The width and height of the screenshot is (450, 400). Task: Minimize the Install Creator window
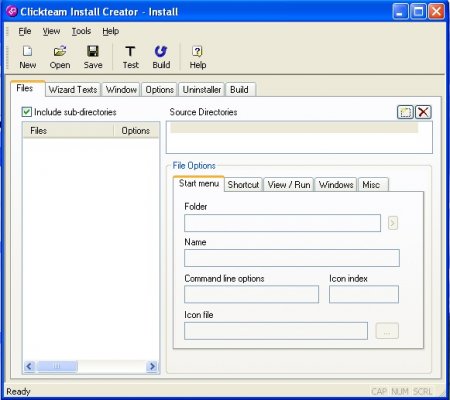click(400, 12)
